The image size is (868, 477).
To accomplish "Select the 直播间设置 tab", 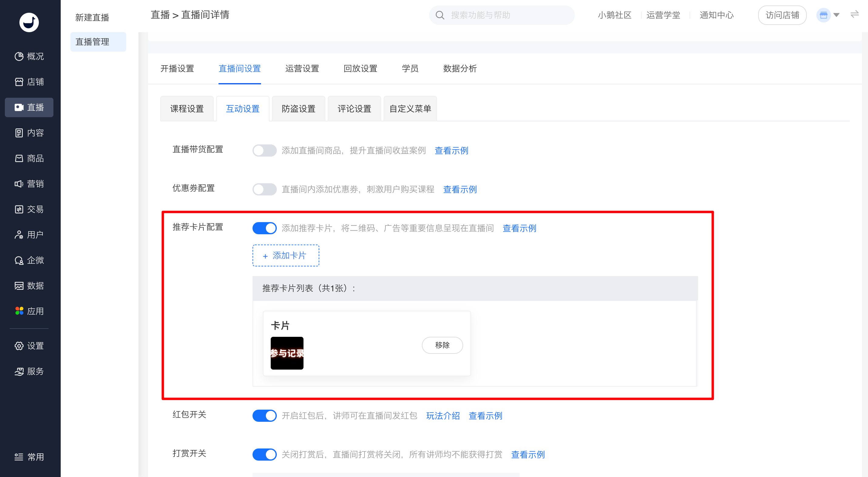I will pyautogui.click(x=239, y=69).
